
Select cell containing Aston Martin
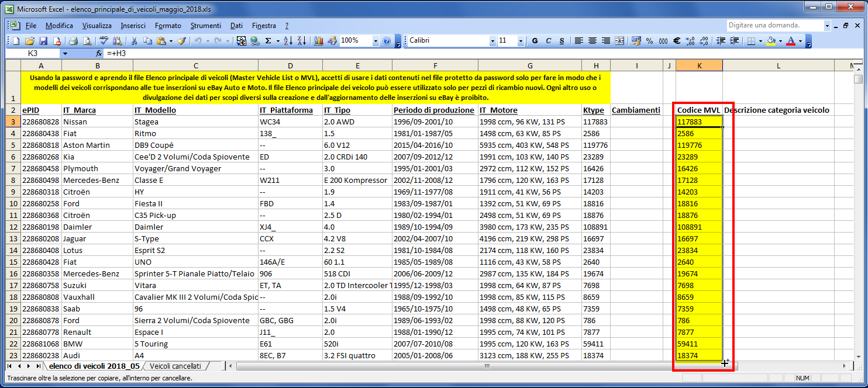click(x=97, y=145)
